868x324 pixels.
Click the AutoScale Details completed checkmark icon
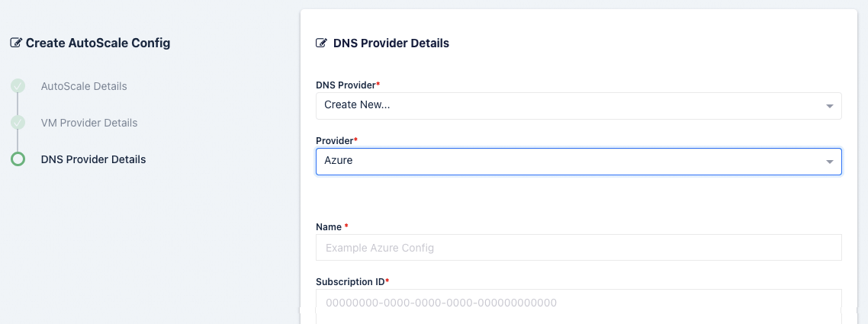point(18,86)
